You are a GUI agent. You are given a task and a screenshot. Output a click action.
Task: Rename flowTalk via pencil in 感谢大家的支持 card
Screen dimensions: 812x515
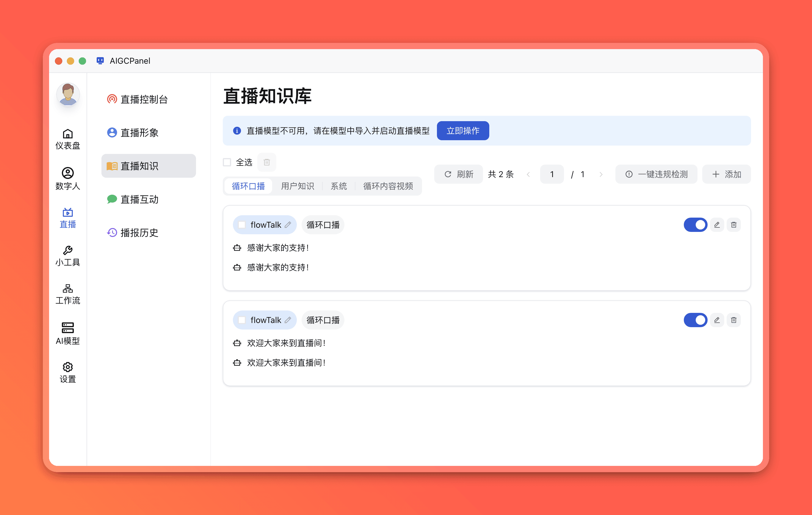click(288, 225)
